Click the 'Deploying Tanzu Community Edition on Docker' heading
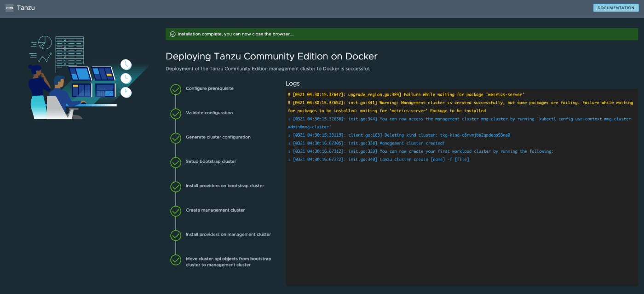The height and width of the screenshot is (294, 644). point(271,56)
